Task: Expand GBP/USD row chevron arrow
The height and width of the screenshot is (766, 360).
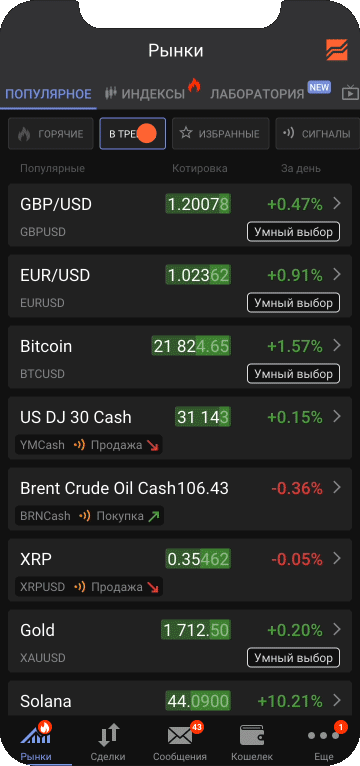Action: click(336, 204)
